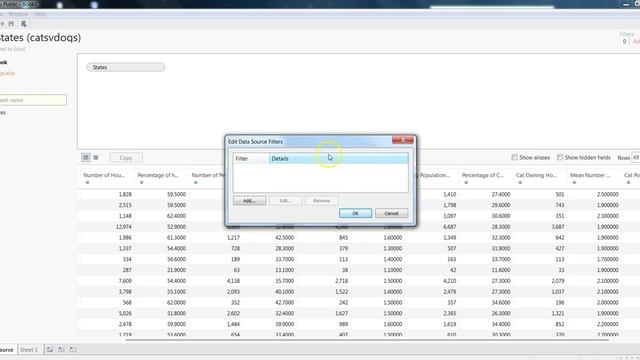Viewport: 640px width, 360px height.
Task: Click the sheet name search field
Action: (33, 100)
